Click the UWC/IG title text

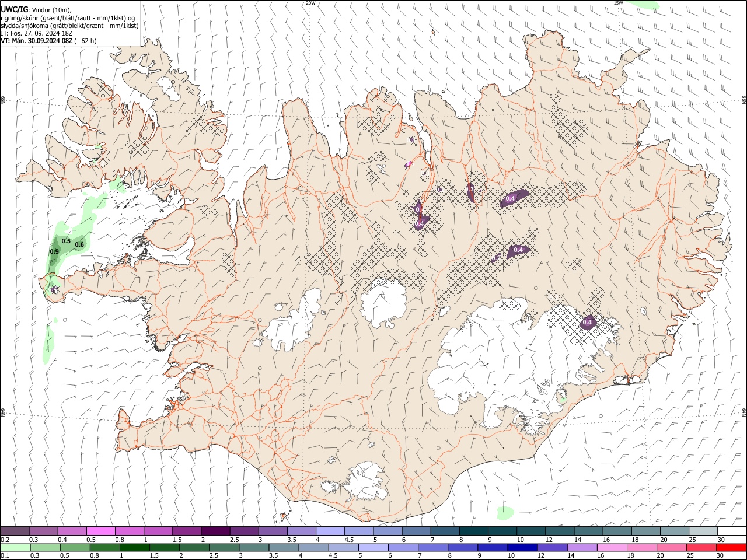pos(14,9)
